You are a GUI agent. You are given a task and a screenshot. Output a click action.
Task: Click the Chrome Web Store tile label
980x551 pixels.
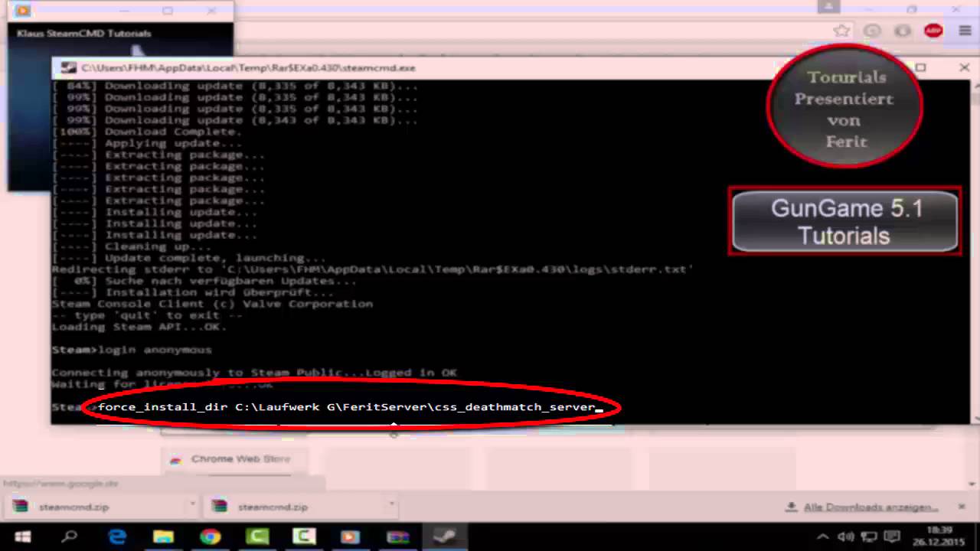point(240,459)
